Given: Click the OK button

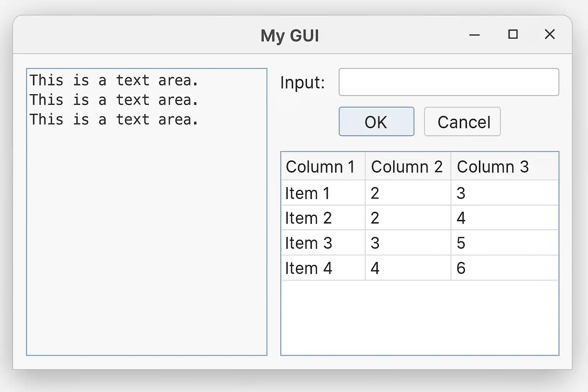Looking at the screenshot, I should pos(376,122).
